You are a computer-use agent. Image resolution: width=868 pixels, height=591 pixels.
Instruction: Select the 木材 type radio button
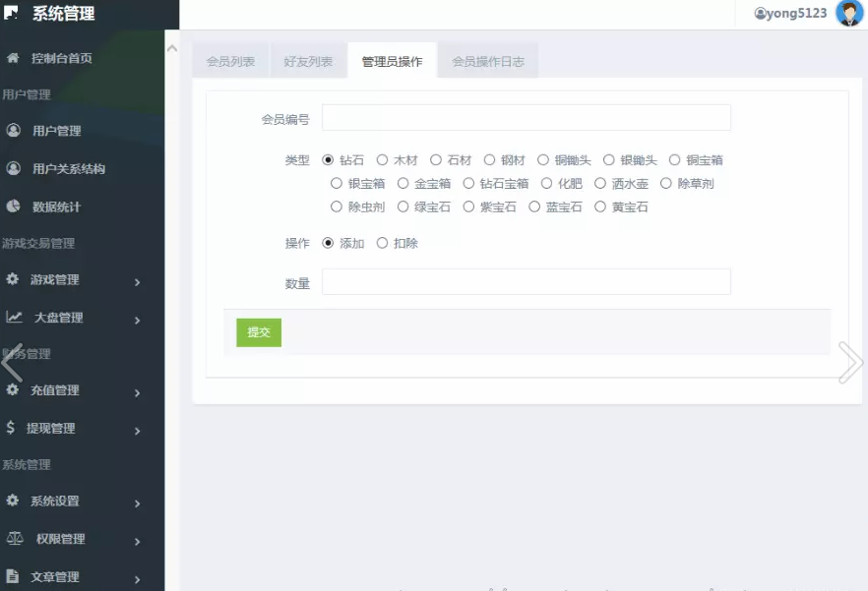click(x=382, y=160)
